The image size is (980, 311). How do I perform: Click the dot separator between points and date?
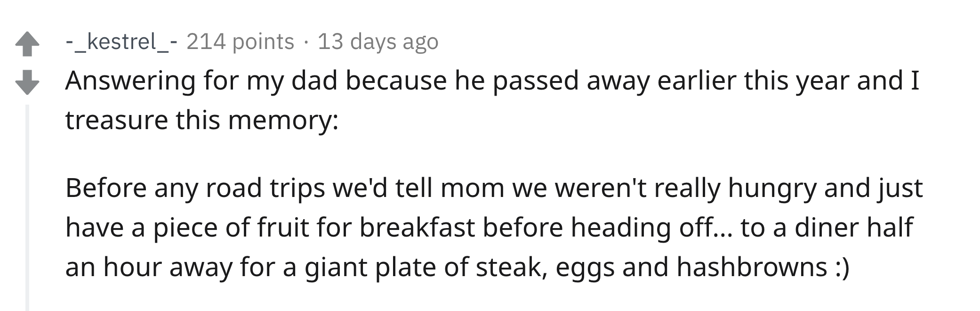tap(306, 42)
